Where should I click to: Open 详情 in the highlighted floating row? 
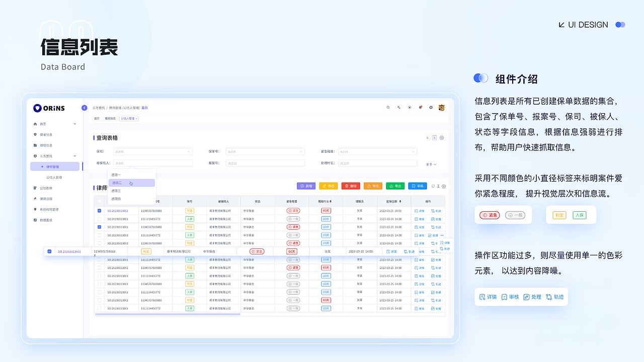(391, 251)
